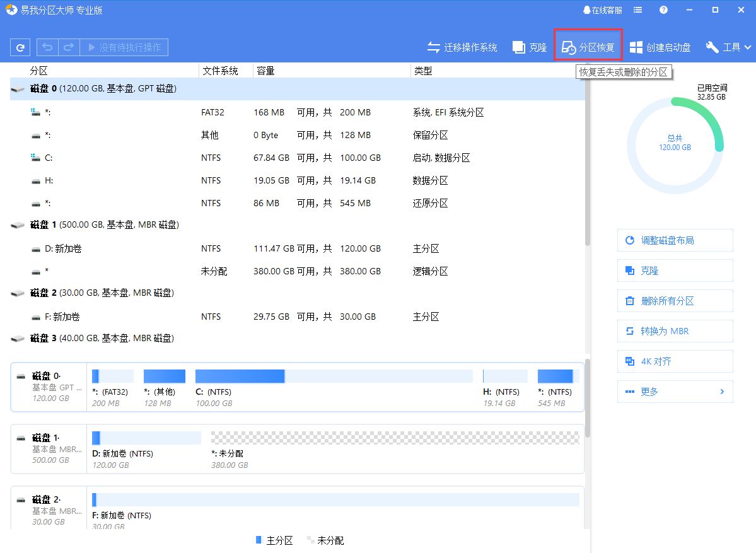756x553 pixels.
Task: Select NTFS 545 MB block in disk map
Action: (558, 388)
